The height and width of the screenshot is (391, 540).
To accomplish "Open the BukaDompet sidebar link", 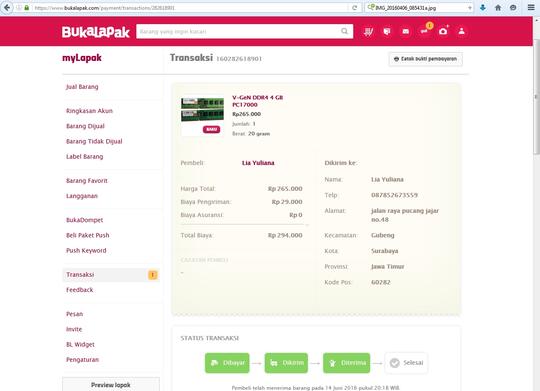I will pos(85,220).
